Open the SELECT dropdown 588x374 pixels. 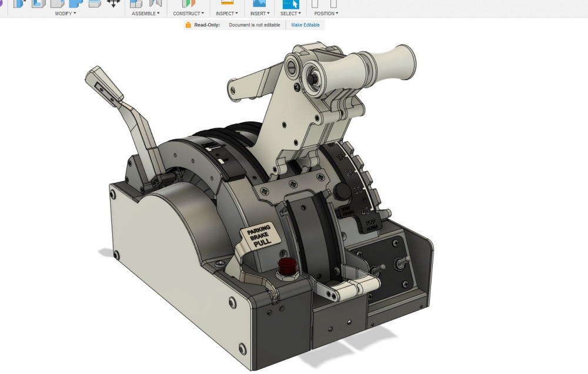(x=290, y=13)
